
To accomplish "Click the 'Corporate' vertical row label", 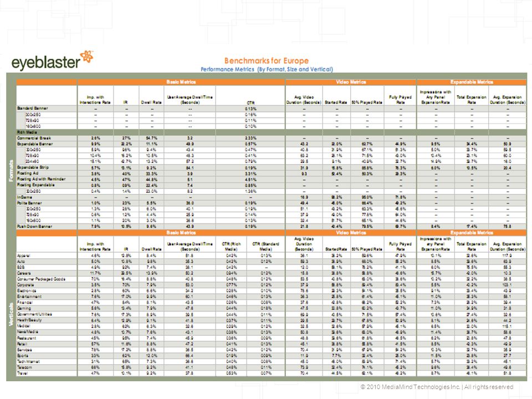I will tap(25, 285).
